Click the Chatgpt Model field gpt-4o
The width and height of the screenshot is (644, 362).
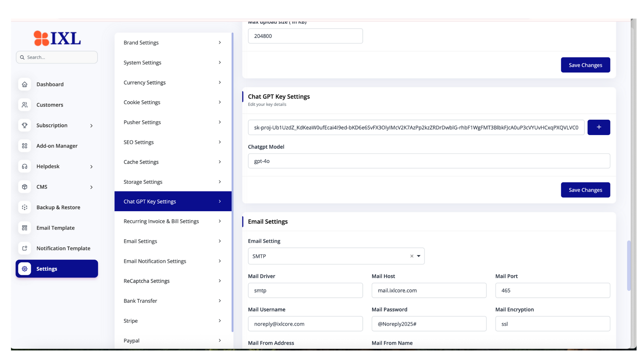pyautogui.click(x=429, y=161)
